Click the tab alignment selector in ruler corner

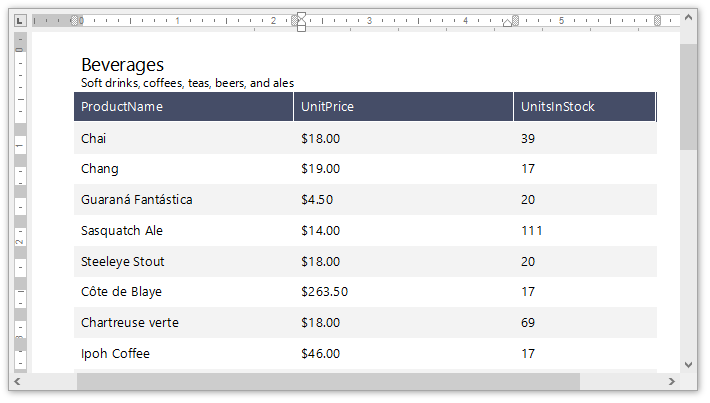[20, 20]
